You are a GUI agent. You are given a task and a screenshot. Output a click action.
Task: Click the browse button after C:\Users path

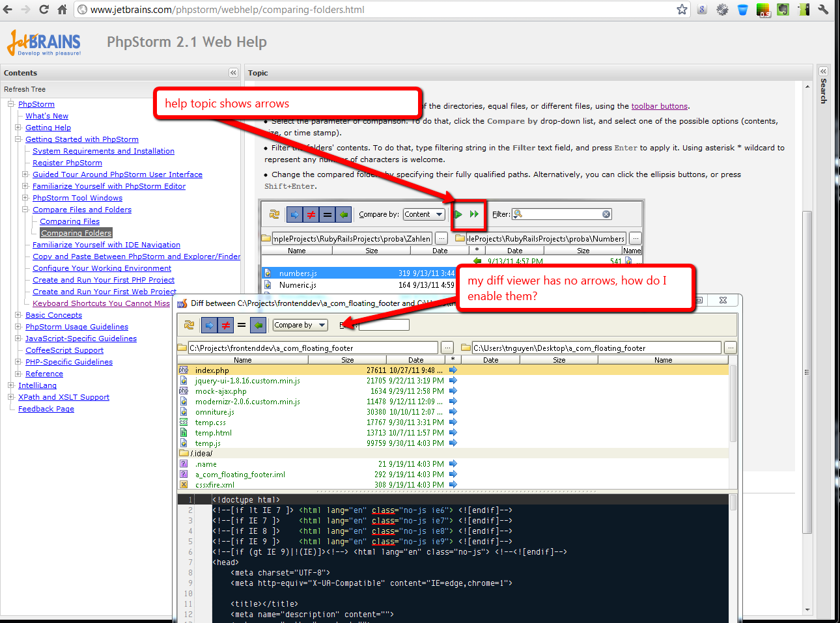click(731, 348)
